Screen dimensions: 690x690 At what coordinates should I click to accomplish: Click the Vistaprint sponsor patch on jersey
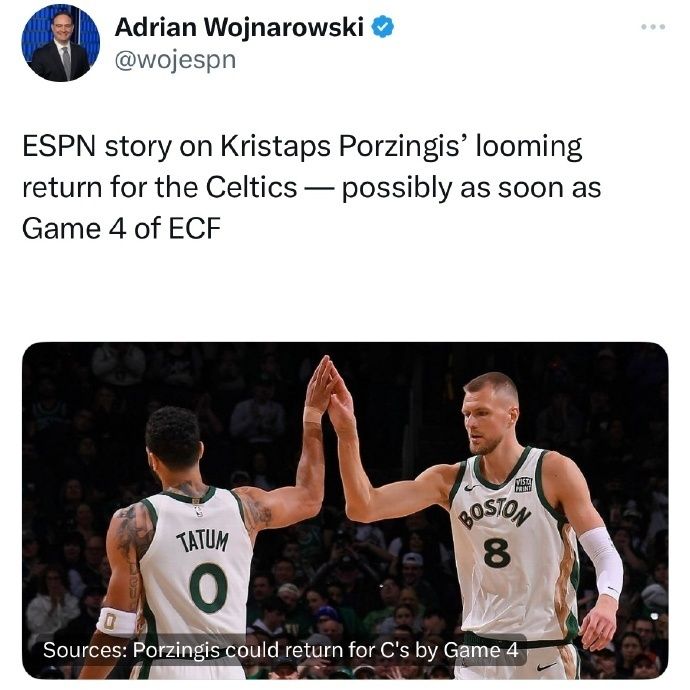[523, 484]
